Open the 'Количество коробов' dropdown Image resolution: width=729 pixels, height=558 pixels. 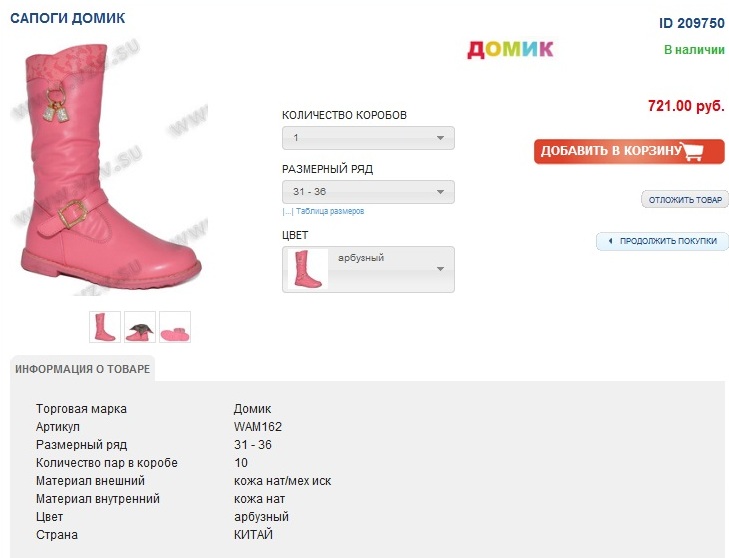click(368, 138)
